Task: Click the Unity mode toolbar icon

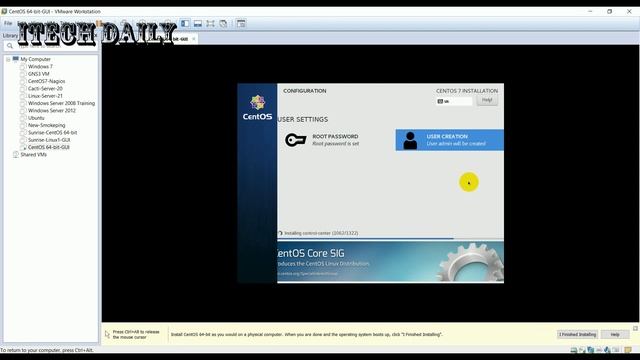Action: pyautogui.click(x=223, y=24)
